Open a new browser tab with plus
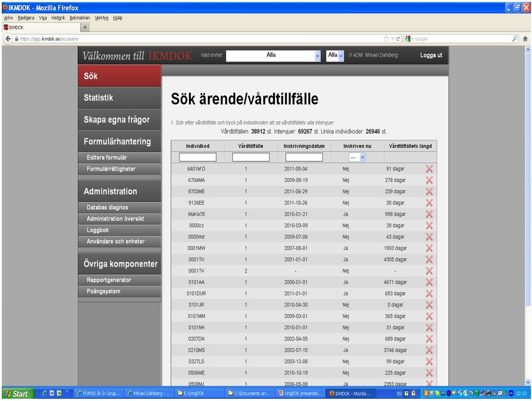This screenshot has height=401, width=532. click(85, 28)
